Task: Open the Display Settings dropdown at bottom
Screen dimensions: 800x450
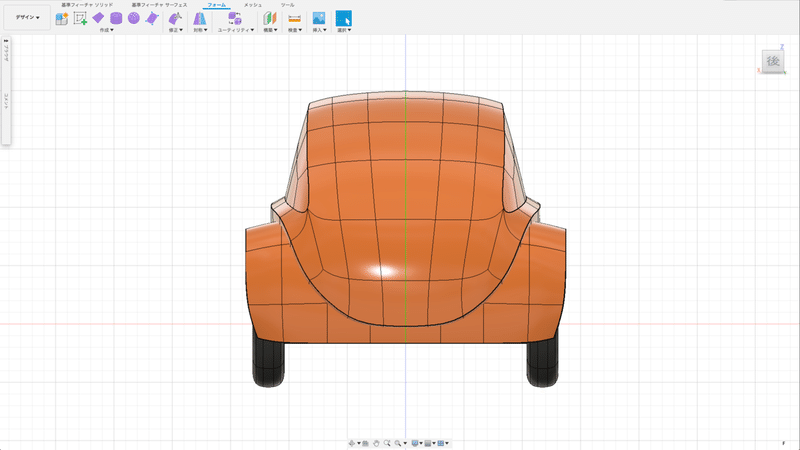Action: pos(416,442)
